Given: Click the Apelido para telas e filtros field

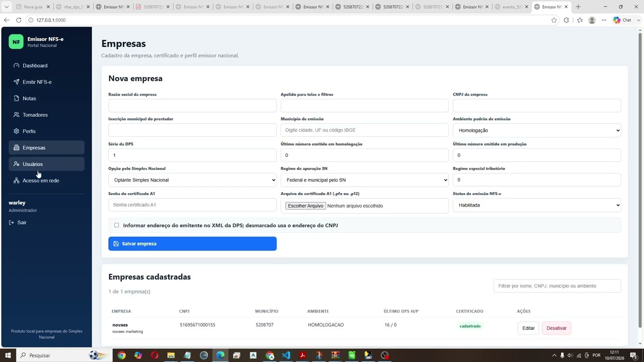Looking at the screenshot, I should [365, 106].
